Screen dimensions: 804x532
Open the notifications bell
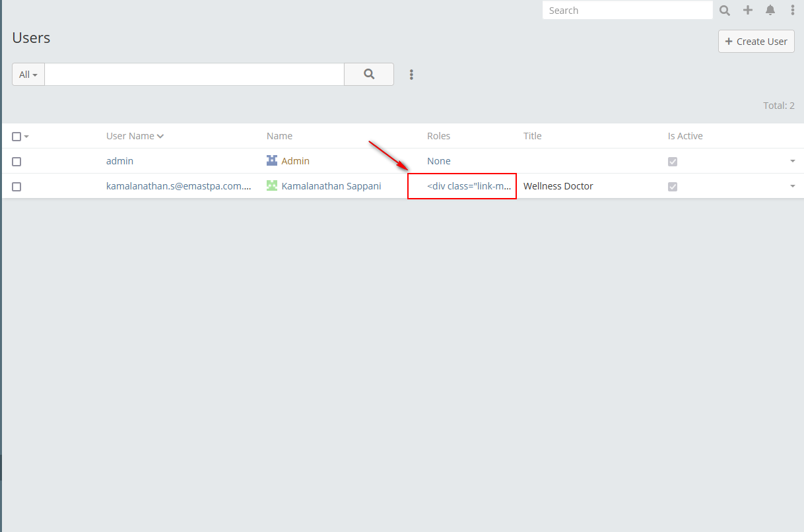(770, 11)
